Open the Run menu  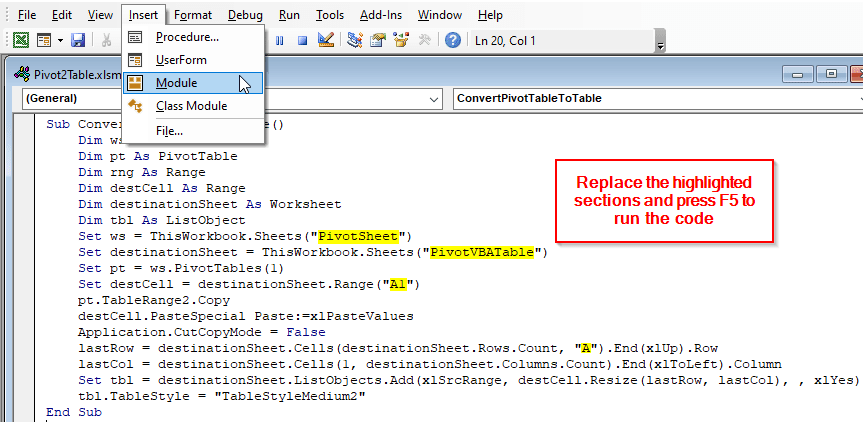(289, 15)
